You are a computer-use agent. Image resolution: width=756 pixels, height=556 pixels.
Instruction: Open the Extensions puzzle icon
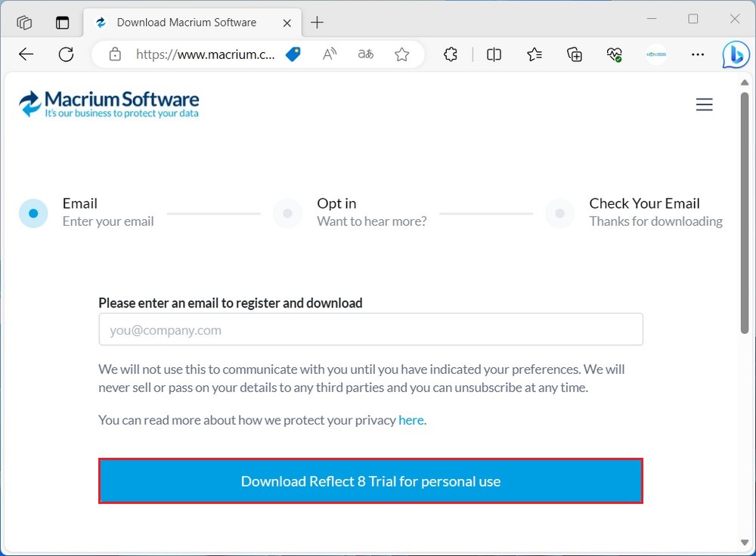(451, 54)
